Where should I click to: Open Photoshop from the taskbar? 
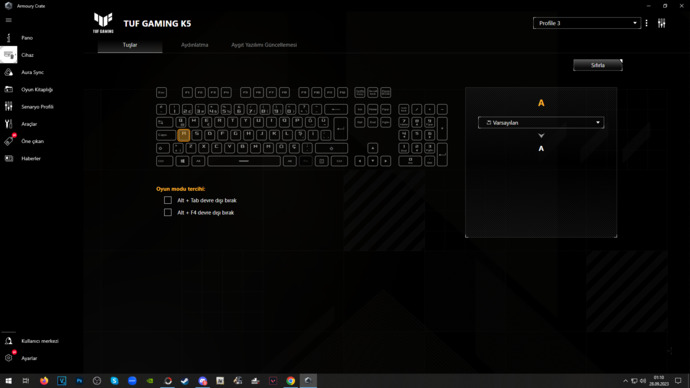(79, 381)
